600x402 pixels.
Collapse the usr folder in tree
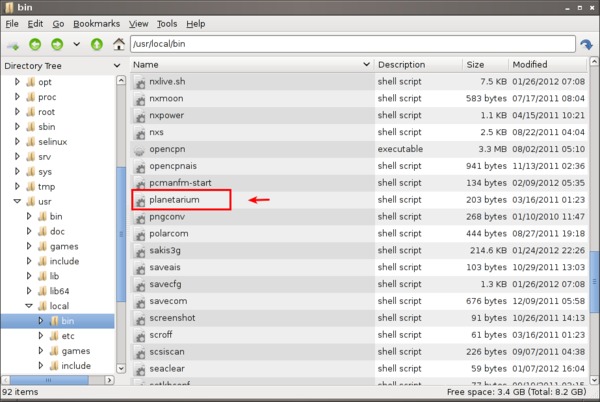point(17,201)
